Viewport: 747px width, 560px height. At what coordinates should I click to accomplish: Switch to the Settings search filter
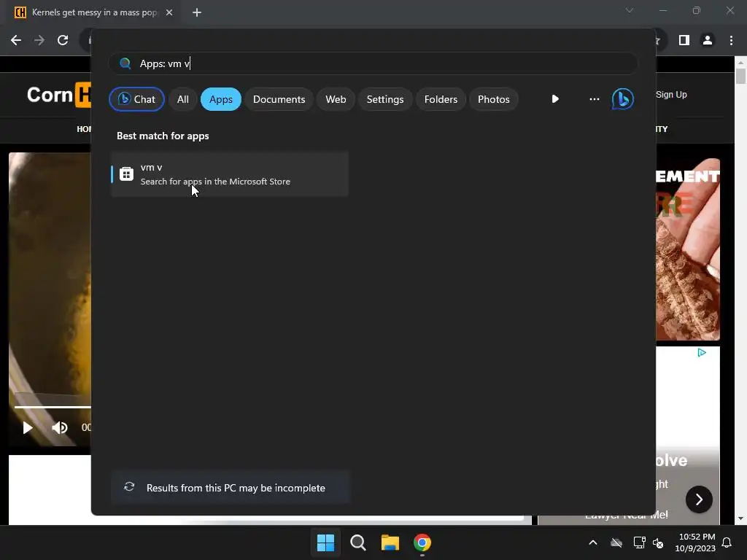tap(385, 99)
